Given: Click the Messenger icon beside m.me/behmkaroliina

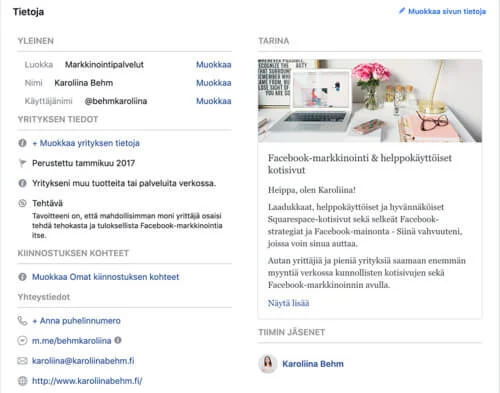Looking at the screenshot, I should [22, 341].
